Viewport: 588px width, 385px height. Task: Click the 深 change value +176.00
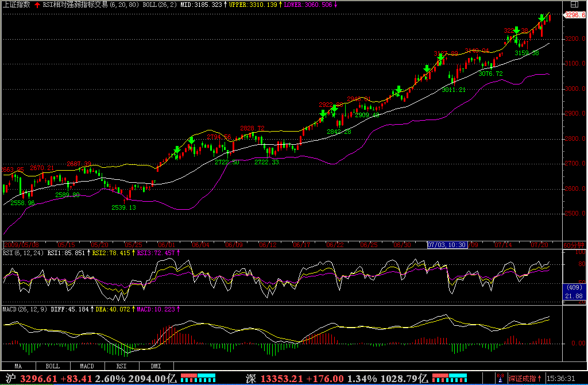point(325,378)
